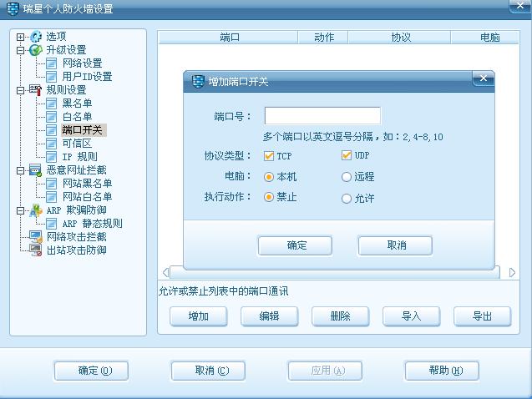This screenshot has width=532, height=399.
Task: Click 确定 in the 增加端口开关 dialog
Action: (x=295, y=245)
